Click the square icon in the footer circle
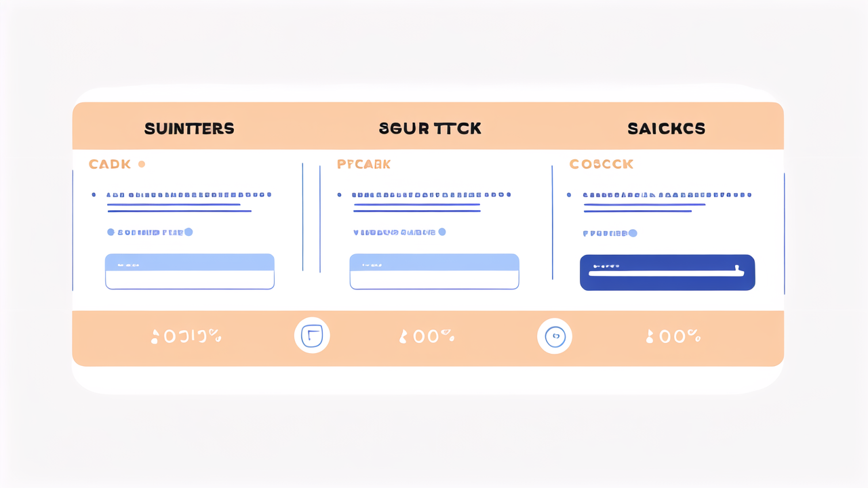The image size is (868, 488). pos(312,336)
